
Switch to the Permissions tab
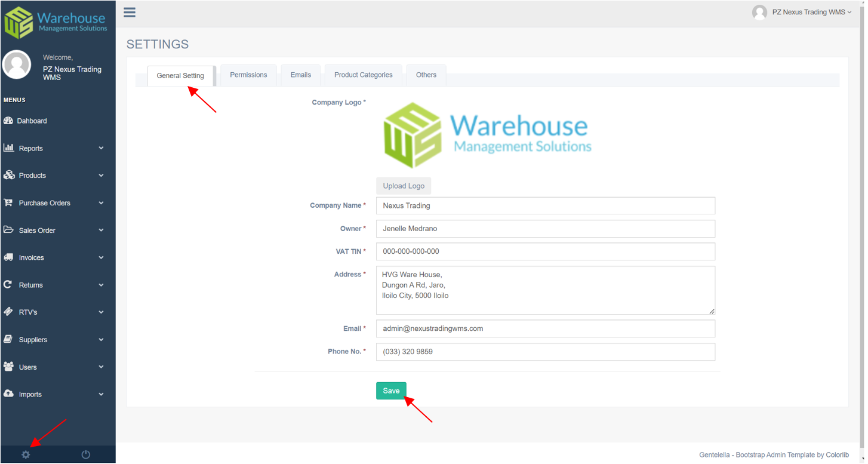[248, 75]
